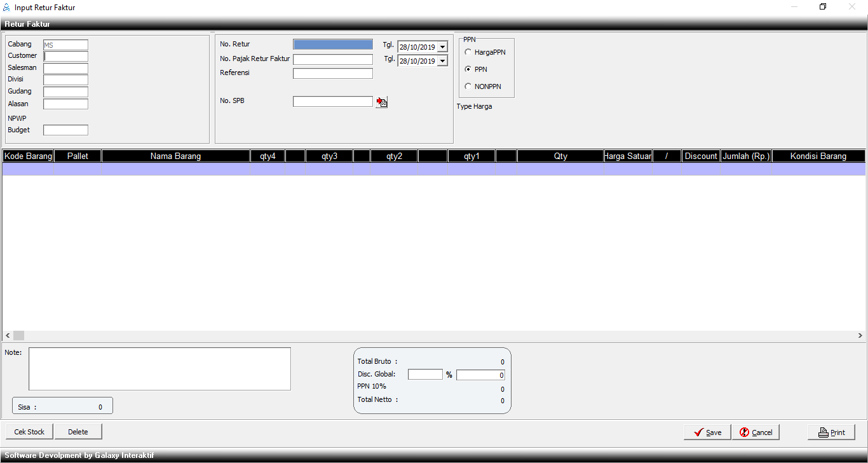The image size is (868, 463).
Task: Select the NONPPN radio option
Action: pos(468,86)
